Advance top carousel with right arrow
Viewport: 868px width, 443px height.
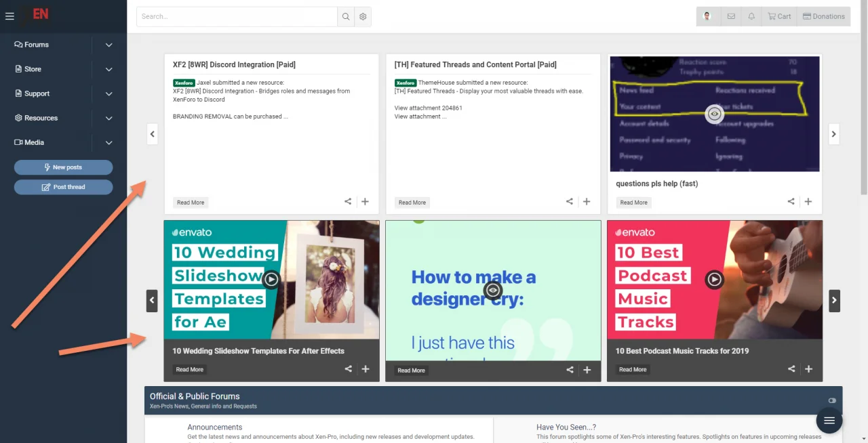[833, 134]
